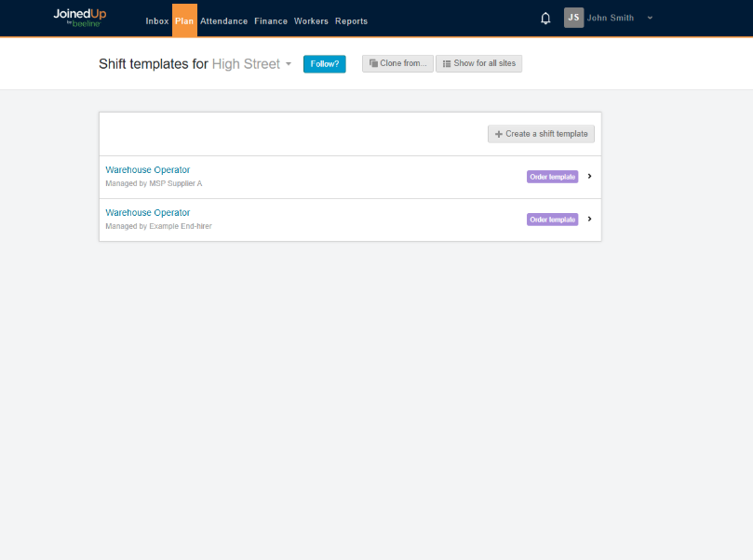
Task: Go to the Inbox
Action: tap(157, 20)
